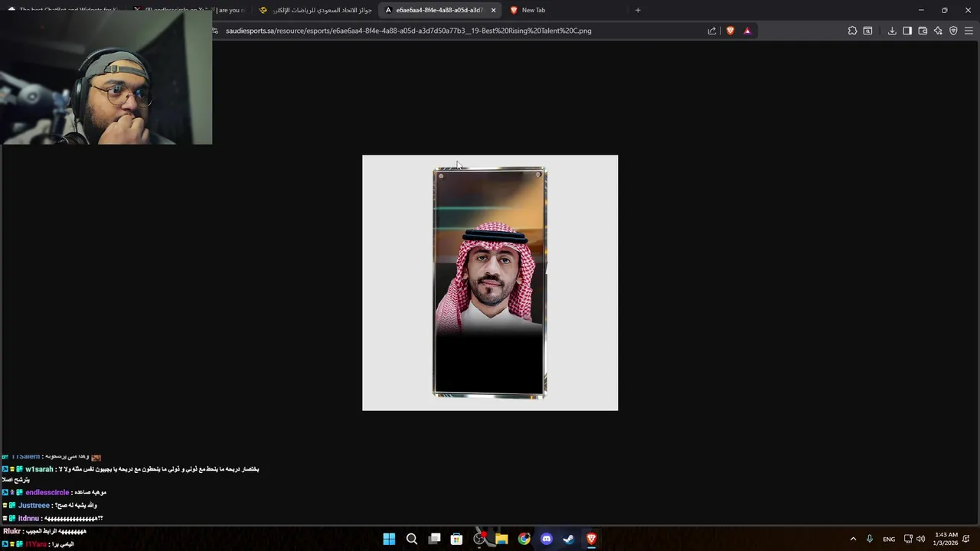This screenshot has width=980, height=551.
Task: Open the notifications bell in tray
Action: pyautogui.click(x=967, y=539)
